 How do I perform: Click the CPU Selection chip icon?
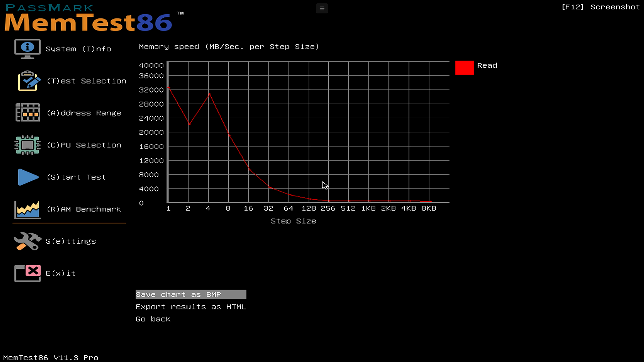coord(28,145)
